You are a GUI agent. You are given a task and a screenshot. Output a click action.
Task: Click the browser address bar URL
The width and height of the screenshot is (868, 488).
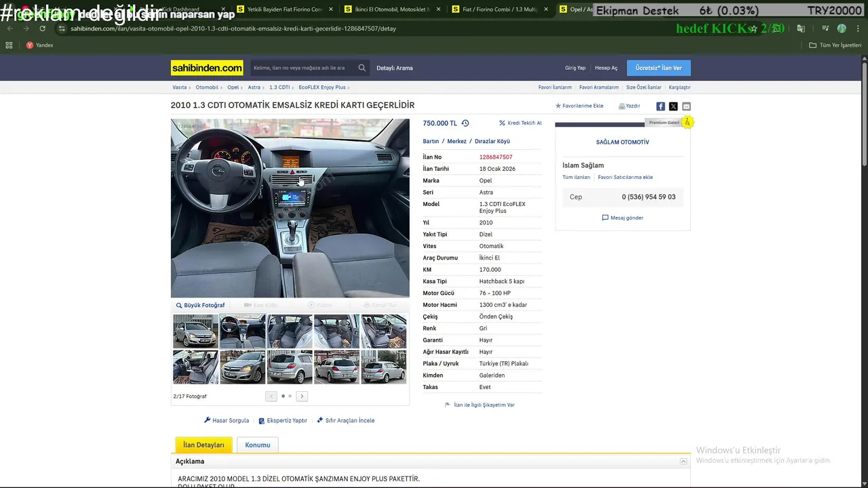click(233, 28)
